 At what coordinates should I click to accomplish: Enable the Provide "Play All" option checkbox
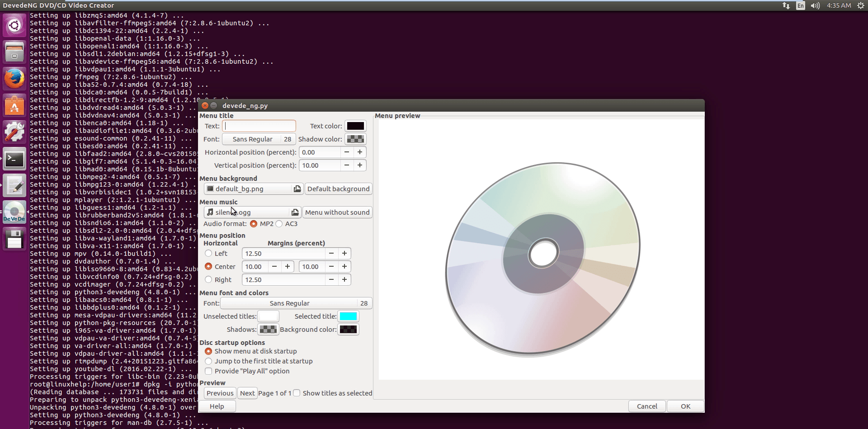pos(208,371)
